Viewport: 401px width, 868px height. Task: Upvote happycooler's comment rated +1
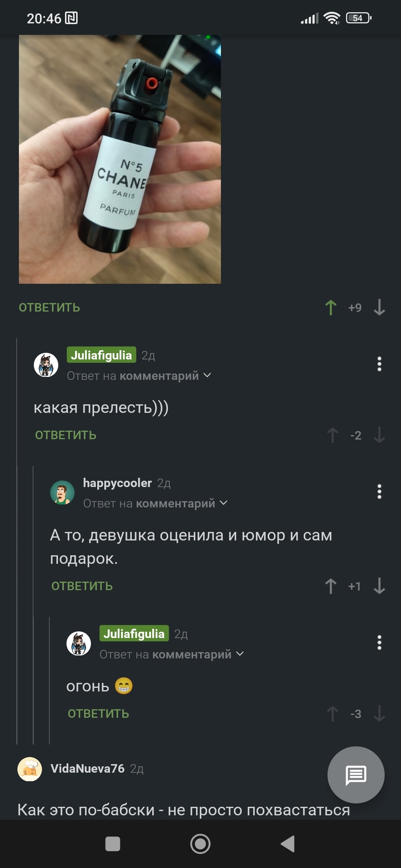[x=330, y=586]
